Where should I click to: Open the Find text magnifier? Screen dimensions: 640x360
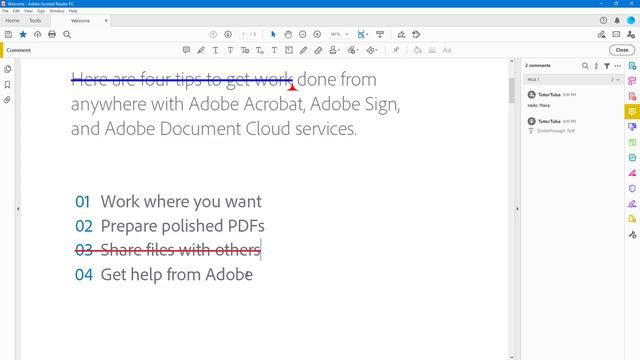(67, 35)
